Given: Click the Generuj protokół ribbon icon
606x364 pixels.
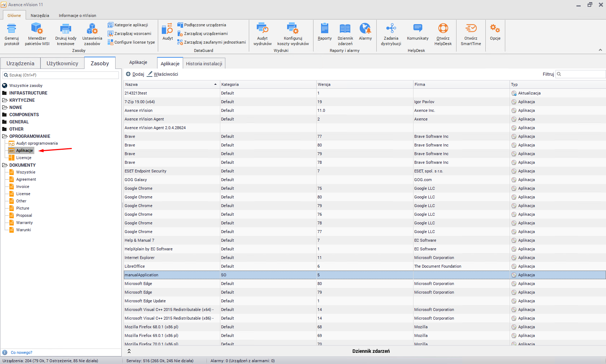Looking at the screenshot, I should point(12,29).
